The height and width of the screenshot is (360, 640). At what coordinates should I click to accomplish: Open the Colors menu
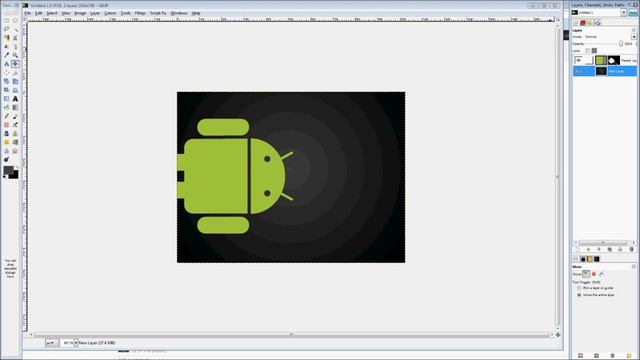pos(110,13)
